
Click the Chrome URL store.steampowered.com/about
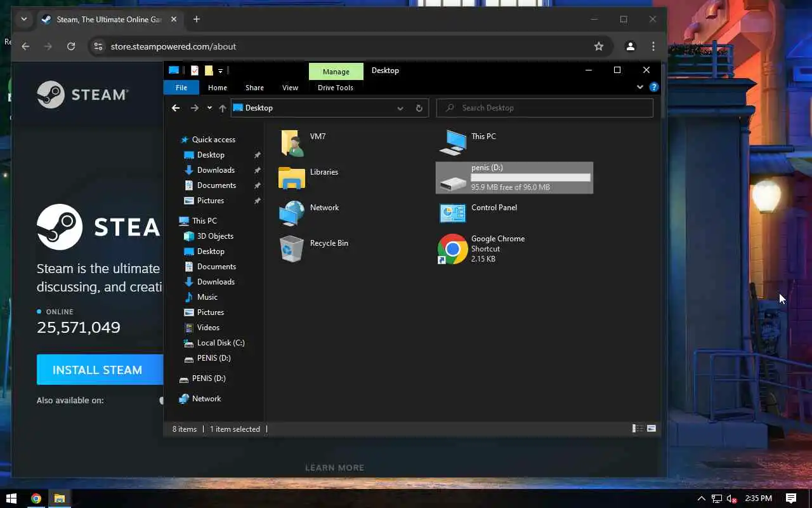[173, 46]
